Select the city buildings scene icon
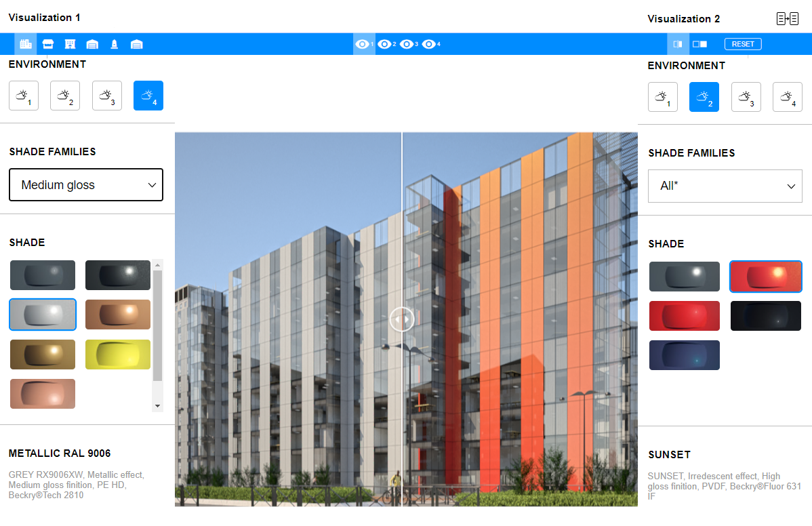Image resolution: width=812 pixels, height=526 pixels. [26, 44]
